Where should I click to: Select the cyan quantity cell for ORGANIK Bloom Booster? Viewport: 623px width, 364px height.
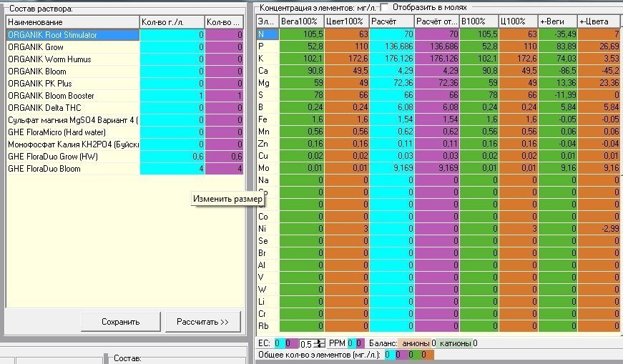[172, 96]
